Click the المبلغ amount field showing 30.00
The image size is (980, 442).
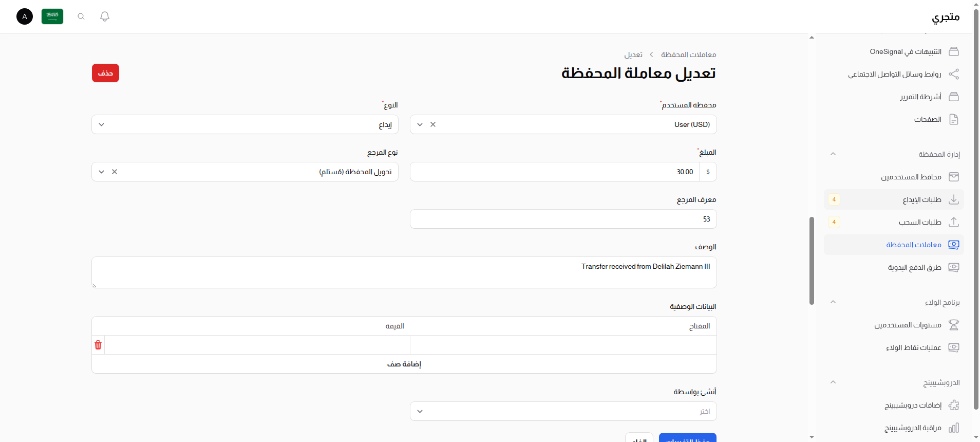[x=555, y=172]
